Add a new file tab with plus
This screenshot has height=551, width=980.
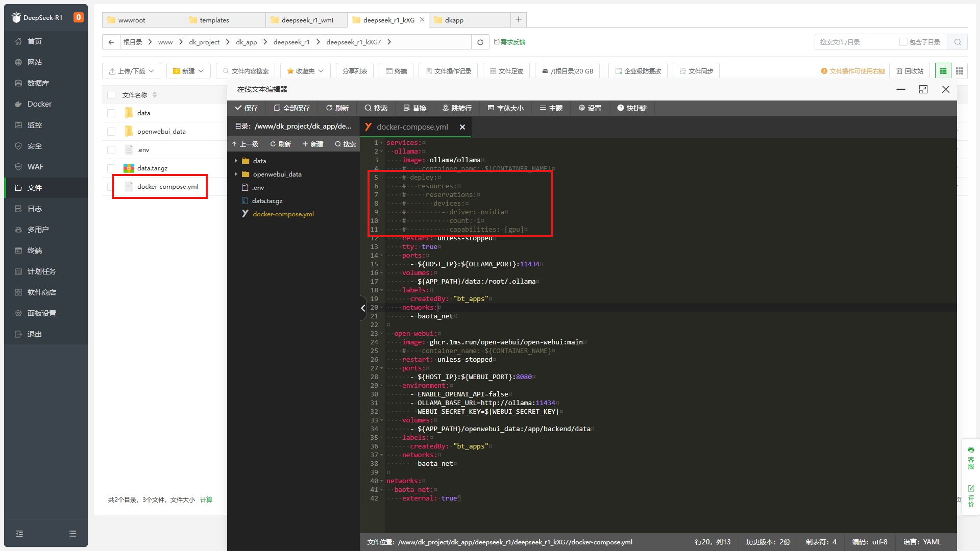[x=519, y=20]
